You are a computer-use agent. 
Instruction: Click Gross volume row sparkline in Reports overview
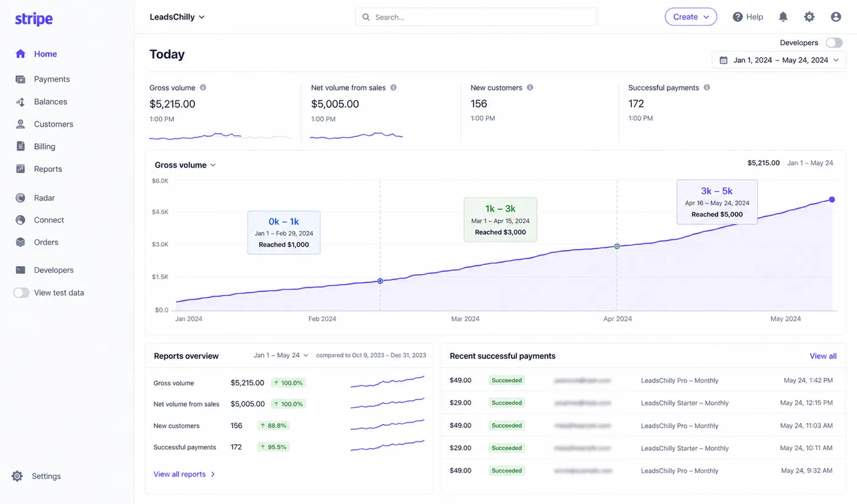387,382
